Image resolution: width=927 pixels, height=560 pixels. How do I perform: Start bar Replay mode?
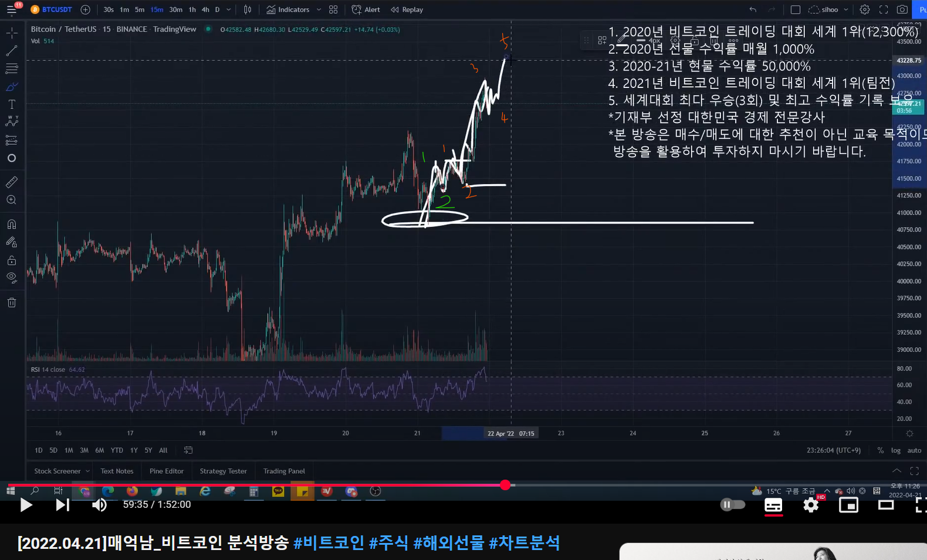click(x=407, y=10)
